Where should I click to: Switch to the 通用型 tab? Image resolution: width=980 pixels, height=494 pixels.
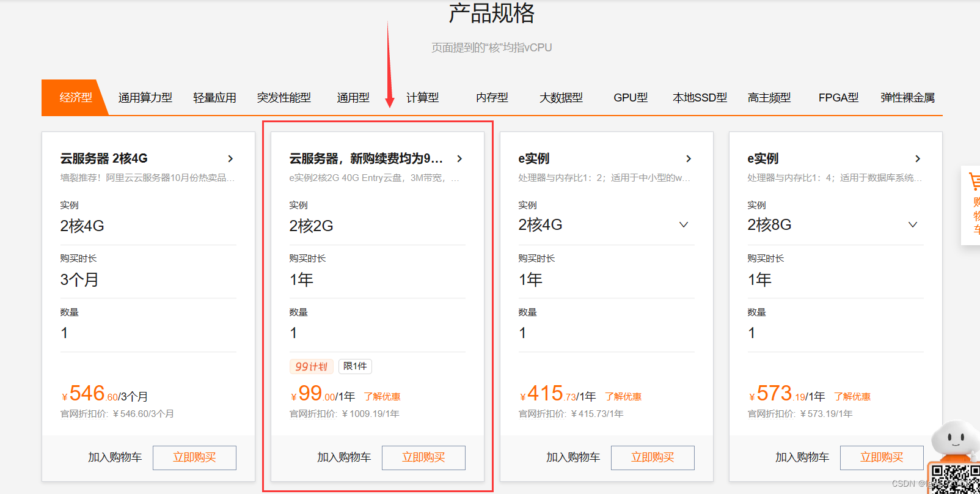pyautogui.click(x=353, y=98)
